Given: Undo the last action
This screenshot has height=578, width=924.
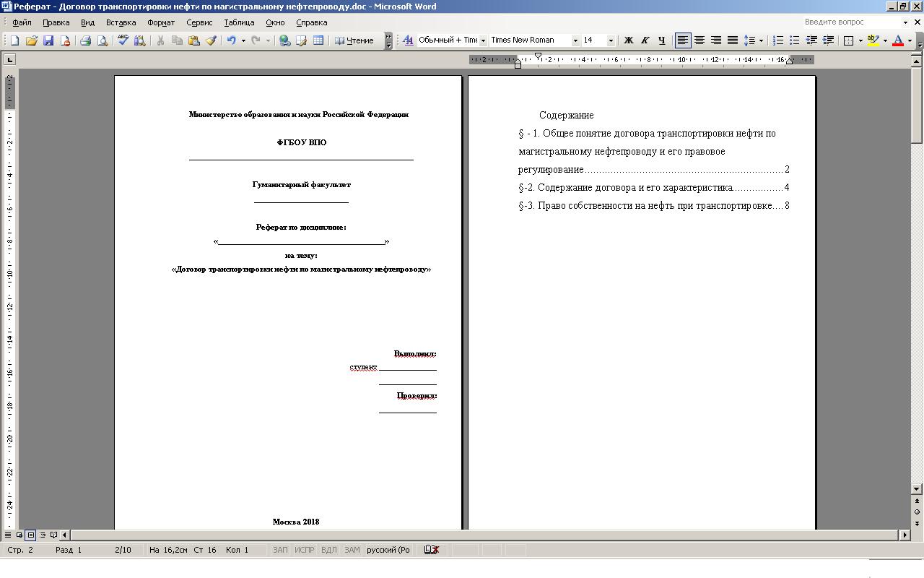Looking at the screenshot, I should click(231, 40).
